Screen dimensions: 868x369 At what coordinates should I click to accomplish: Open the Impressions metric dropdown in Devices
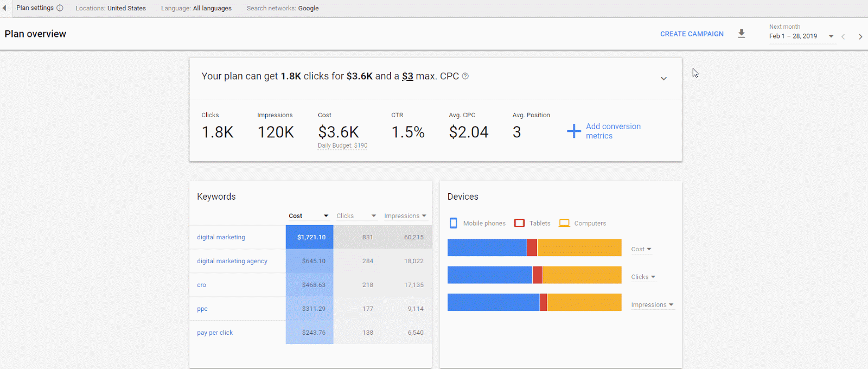click(x=653, y=305)
